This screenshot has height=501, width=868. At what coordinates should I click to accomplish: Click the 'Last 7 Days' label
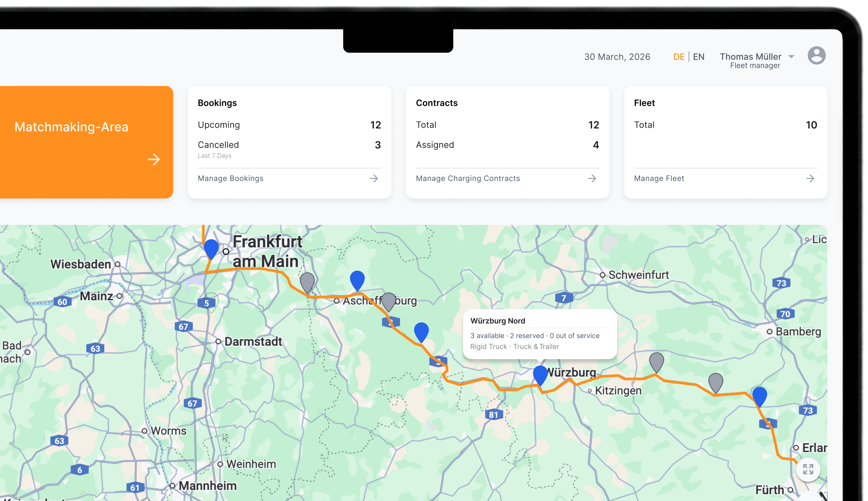215,155
